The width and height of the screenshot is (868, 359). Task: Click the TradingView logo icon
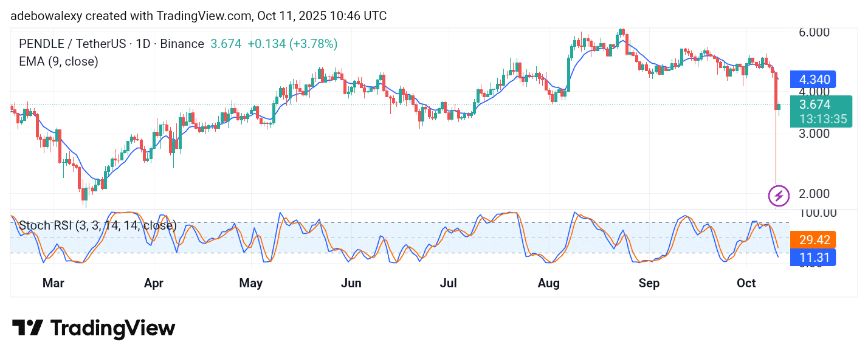point(27,328)
